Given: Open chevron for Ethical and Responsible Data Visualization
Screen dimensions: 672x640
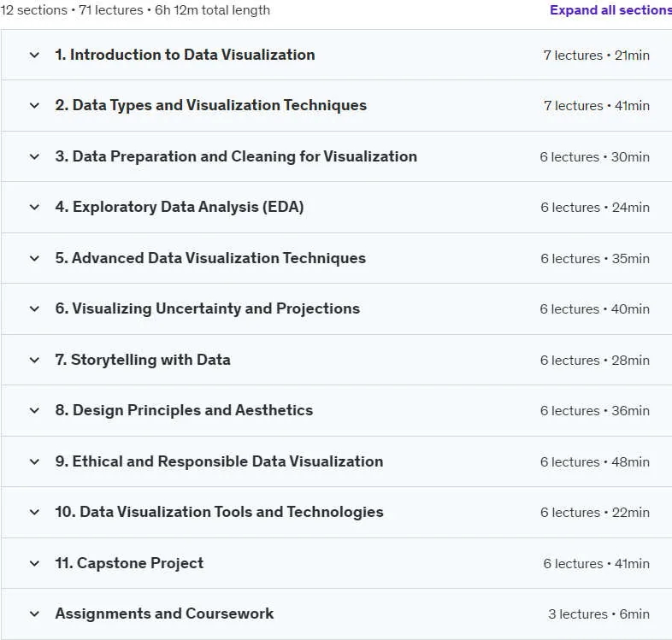Looking at the screenshot, I should pyautogui.click(x=34, y=461).
